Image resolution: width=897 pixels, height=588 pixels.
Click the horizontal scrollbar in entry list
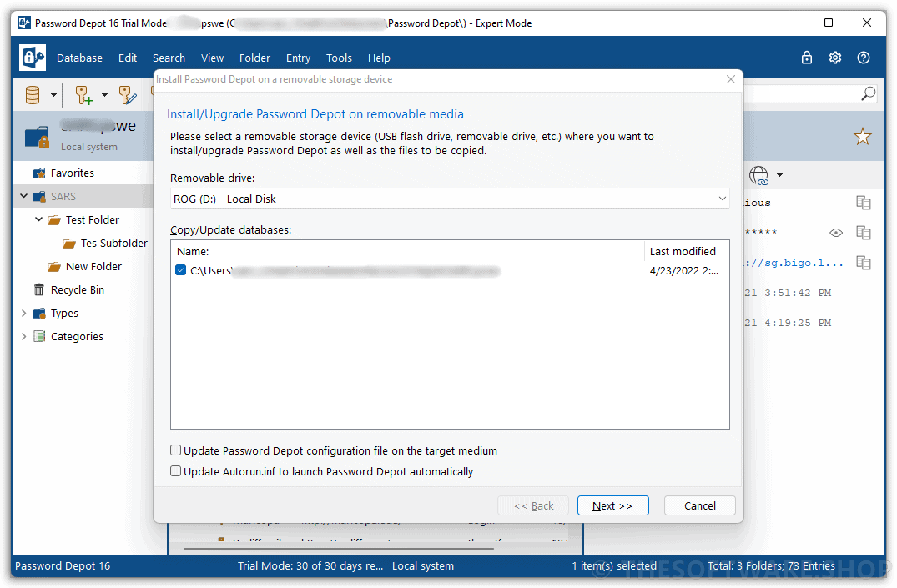click(x=338, y=549)
